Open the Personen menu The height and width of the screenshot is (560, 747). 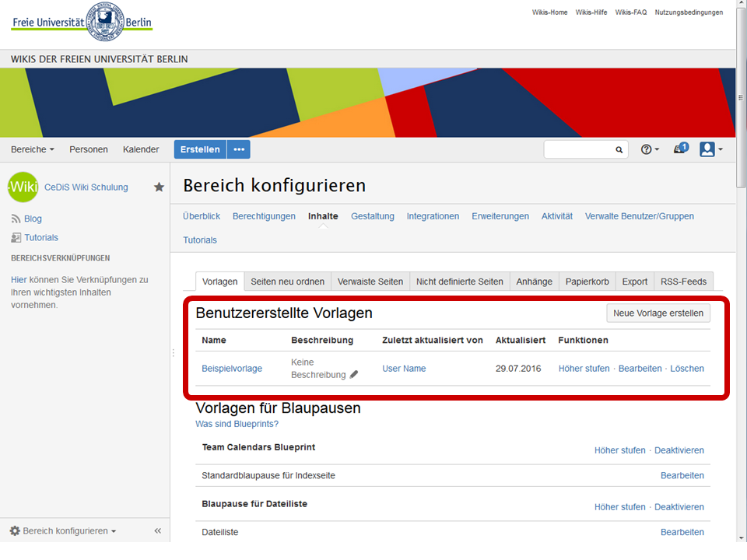89,149
